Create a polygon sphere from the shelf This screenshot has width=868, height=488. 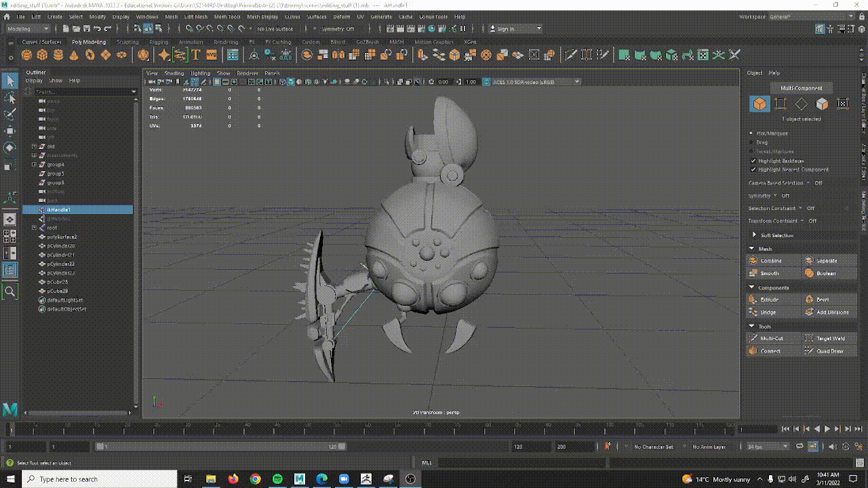pos(27,55)
